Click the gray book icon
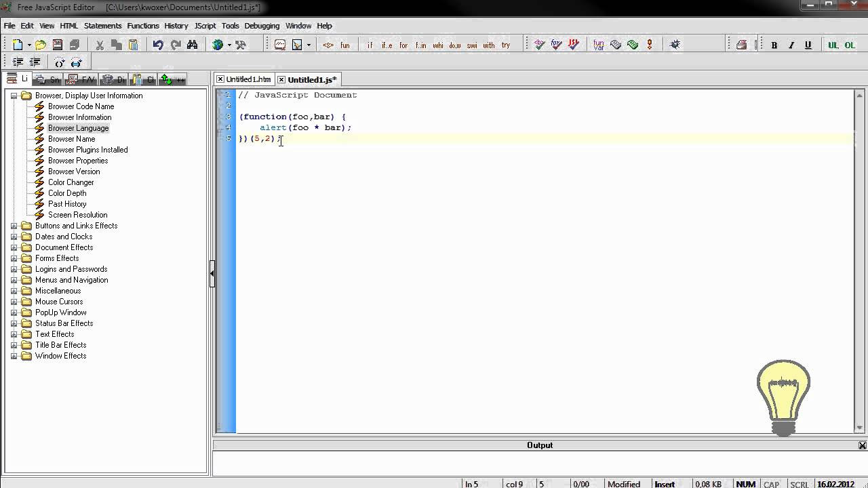The width and height of the screenshot is (868, 488). tap(616, 45)
